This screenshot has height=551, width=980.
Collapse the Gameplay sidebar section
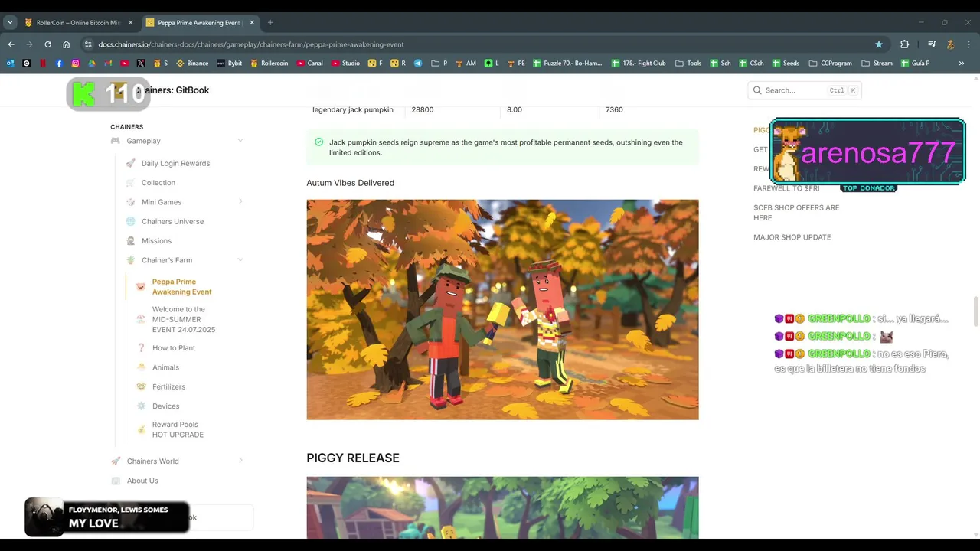(x=240, y=141)
